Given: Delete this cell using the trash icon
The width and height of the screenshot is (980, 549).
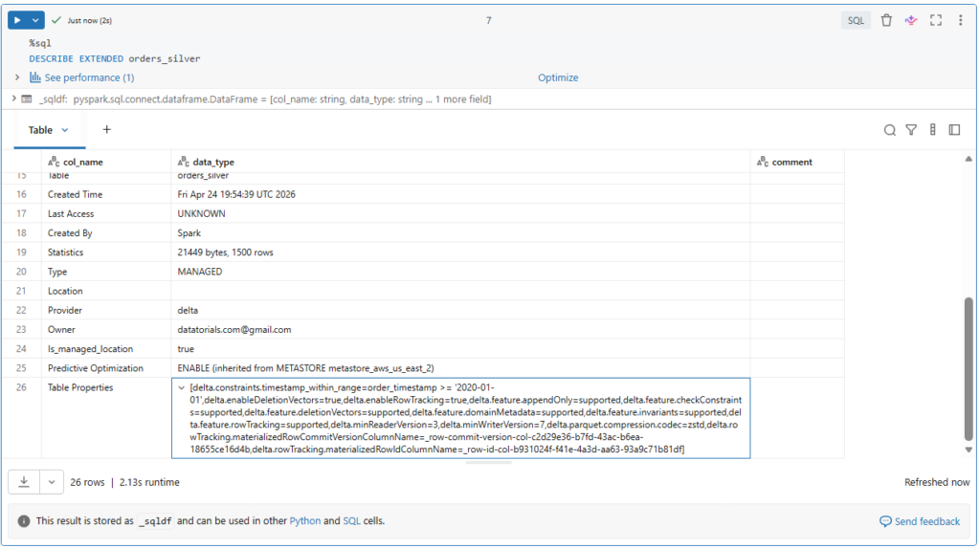Looking at the screenshot, I should [886, 20].
